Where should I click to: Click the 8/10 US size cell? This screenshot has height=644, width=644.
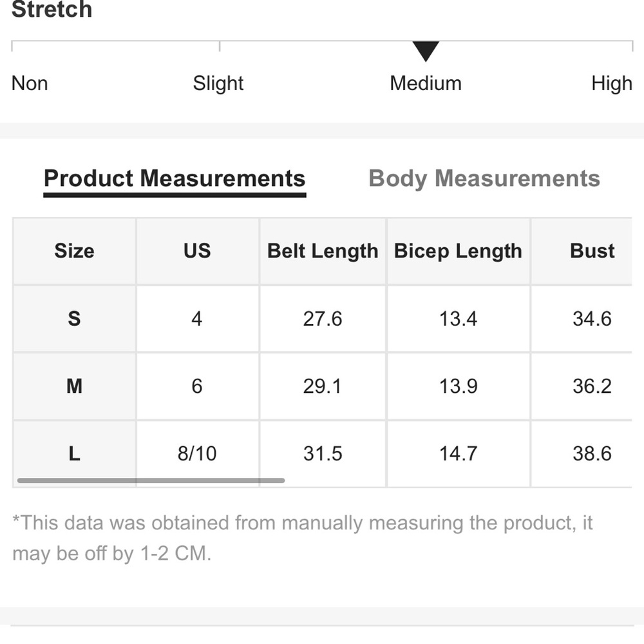point(197,453)
